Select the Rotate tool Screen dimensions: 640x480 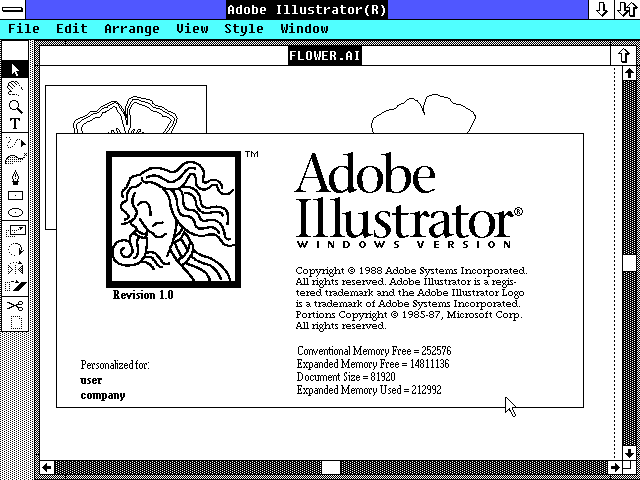15,249
